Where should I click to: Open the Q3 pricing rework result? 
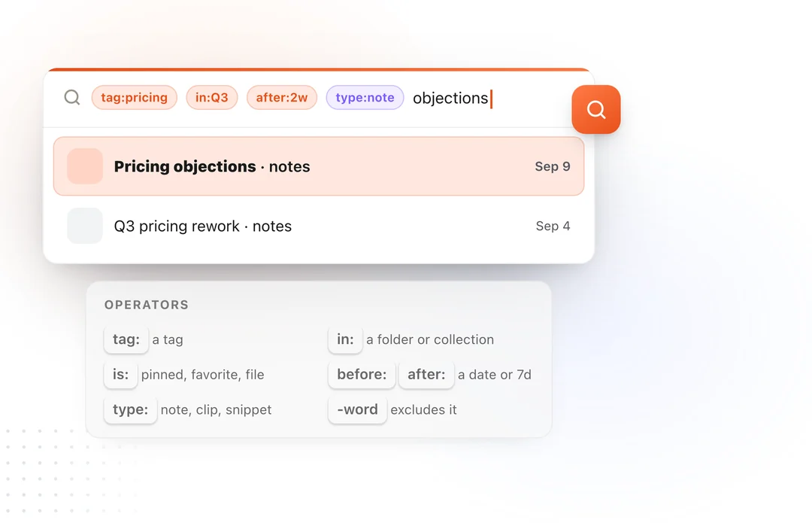(319, 226)
